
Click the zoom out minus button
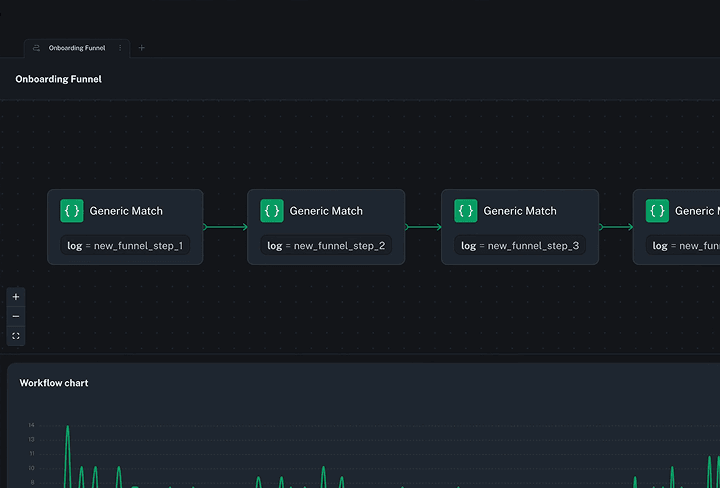point(15,316)
